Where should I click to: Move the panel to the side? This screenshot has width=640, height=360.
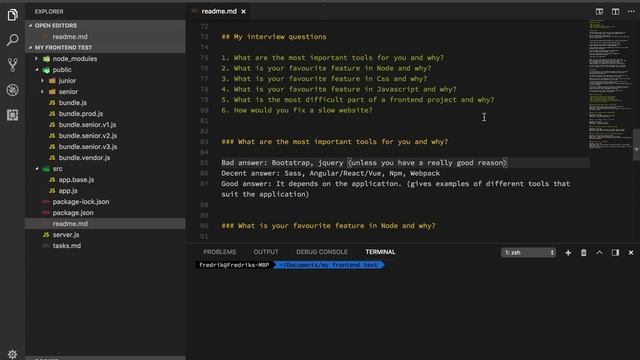(615, 253)
